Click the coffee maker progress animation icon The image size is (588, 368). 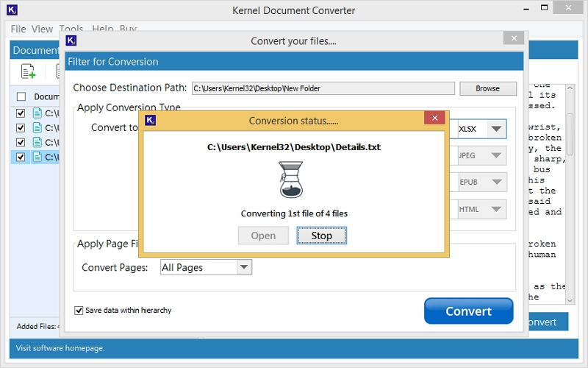[x=291, y=180]
